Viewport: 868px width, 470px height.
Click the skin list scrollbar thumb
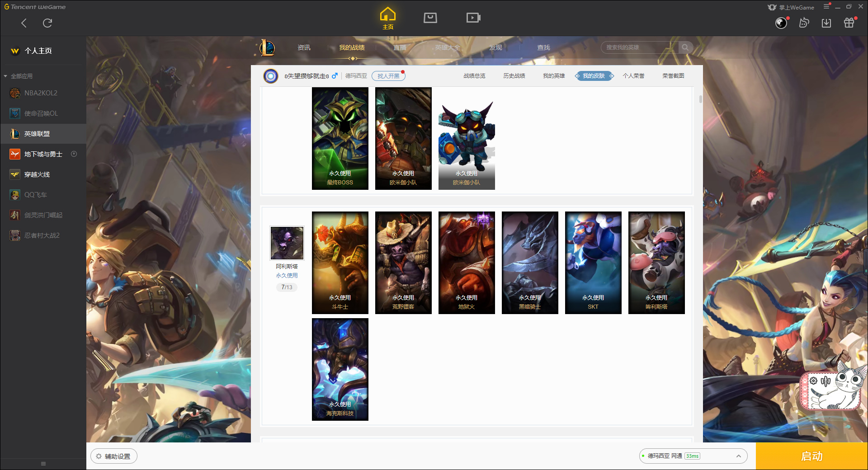pos(700,99)
